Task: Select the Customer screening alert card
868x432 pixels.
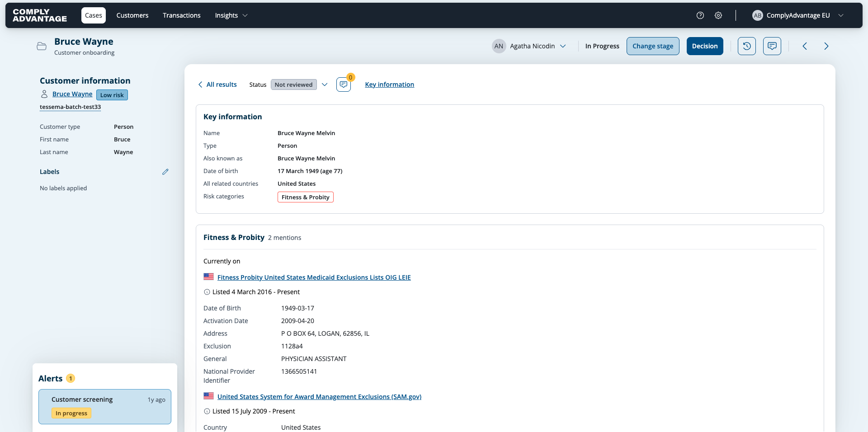Action: click(x=105, y=407)
